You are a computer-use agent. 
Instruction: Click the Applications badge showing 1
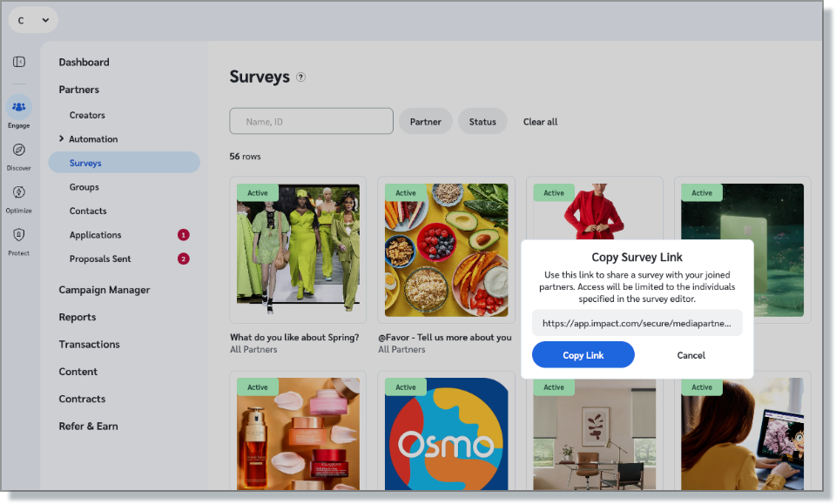184,235
